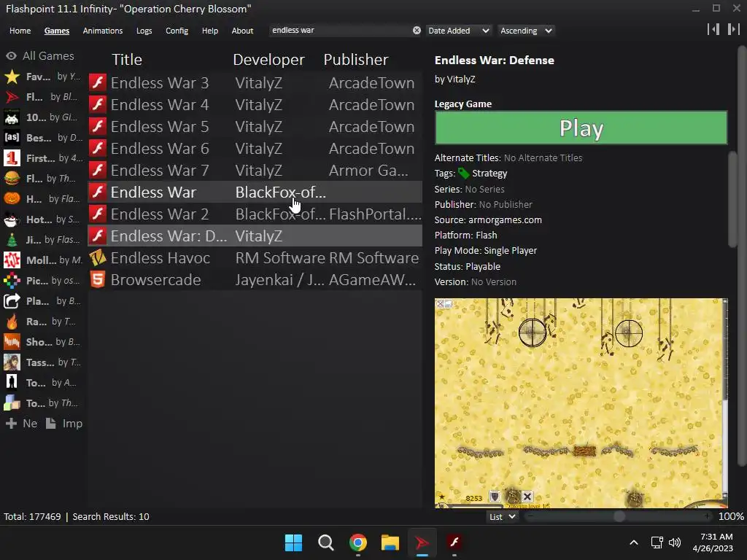Select the Flashpoint playlist red arrow icon

pyautogui.click(x=12, y=97)
